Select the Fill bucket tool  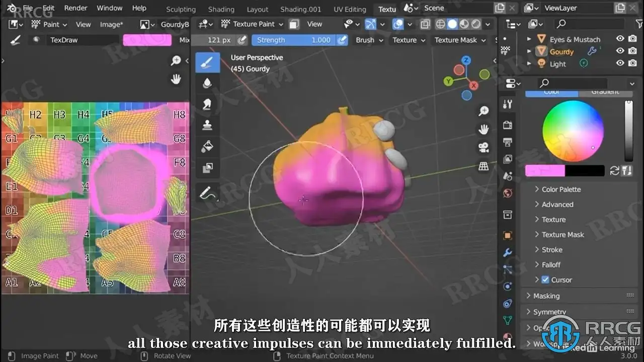[x=207, y=146]
